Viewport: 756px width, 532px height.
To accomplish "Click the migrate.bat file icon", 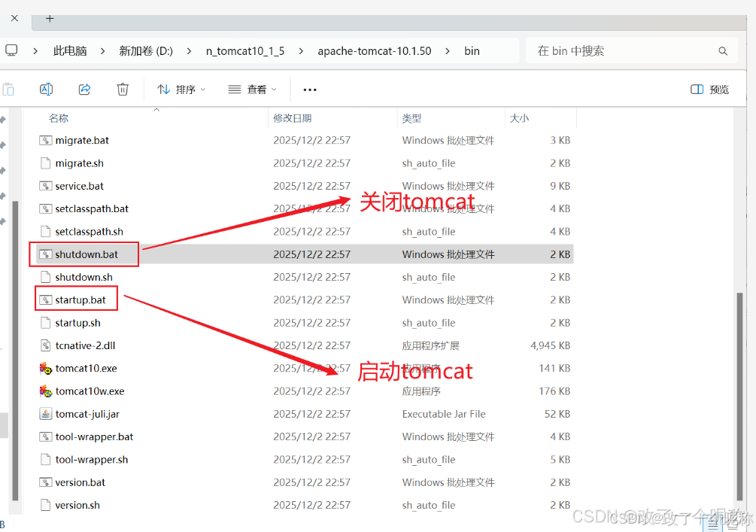I will click(x=45, y=141).
